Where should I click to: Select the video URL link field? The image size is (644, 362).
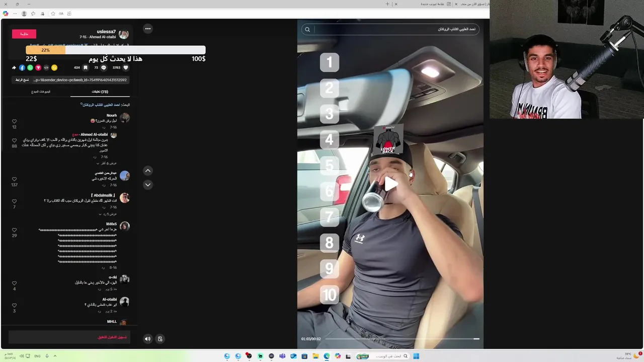click(80, 80)
